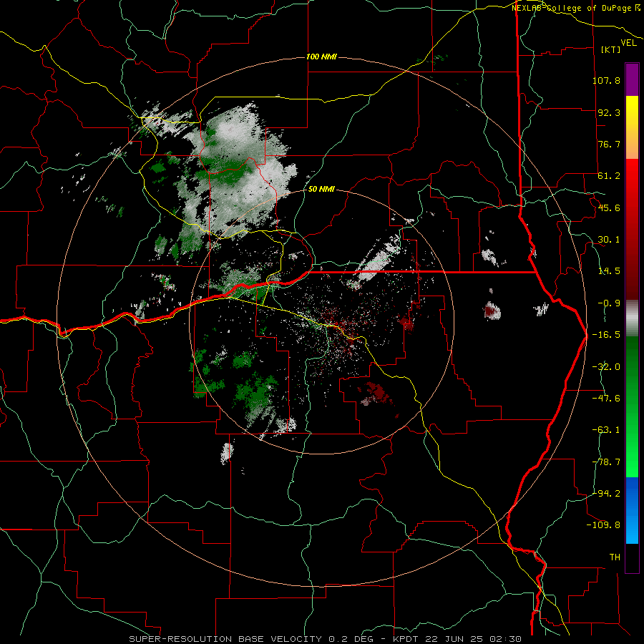Screen dimensions: 644x644
Task: Click the 107.8 scale value
Action: [x=606, y=80]
